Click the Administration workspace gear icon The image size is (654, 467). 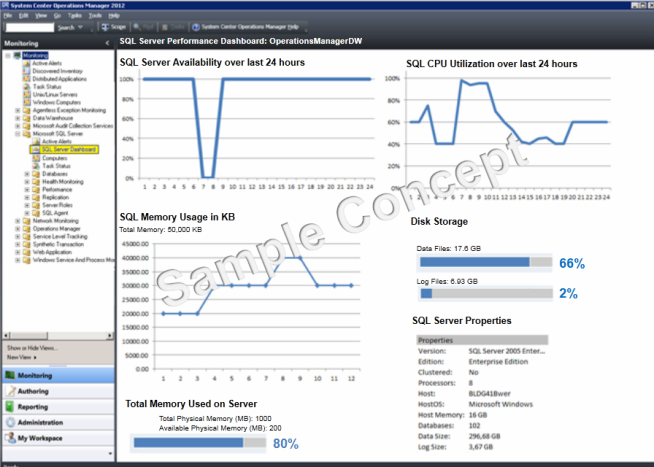[x=10, y=422]
